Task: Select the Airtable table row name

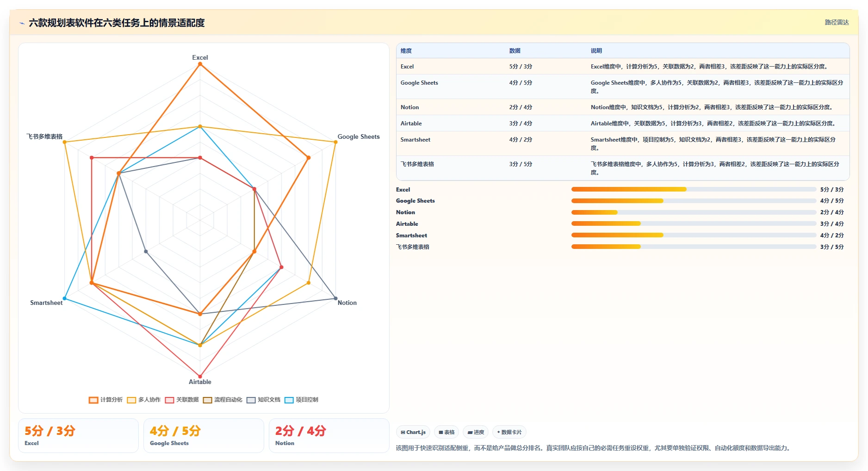Action: (x=411, y=124)
